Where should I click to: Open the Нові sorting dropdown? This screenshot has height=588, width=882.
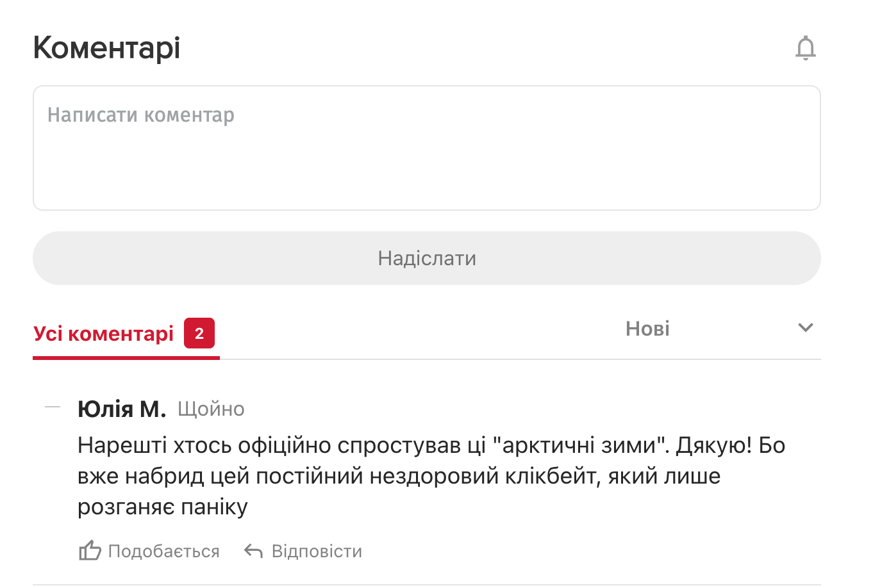(647, 329)
